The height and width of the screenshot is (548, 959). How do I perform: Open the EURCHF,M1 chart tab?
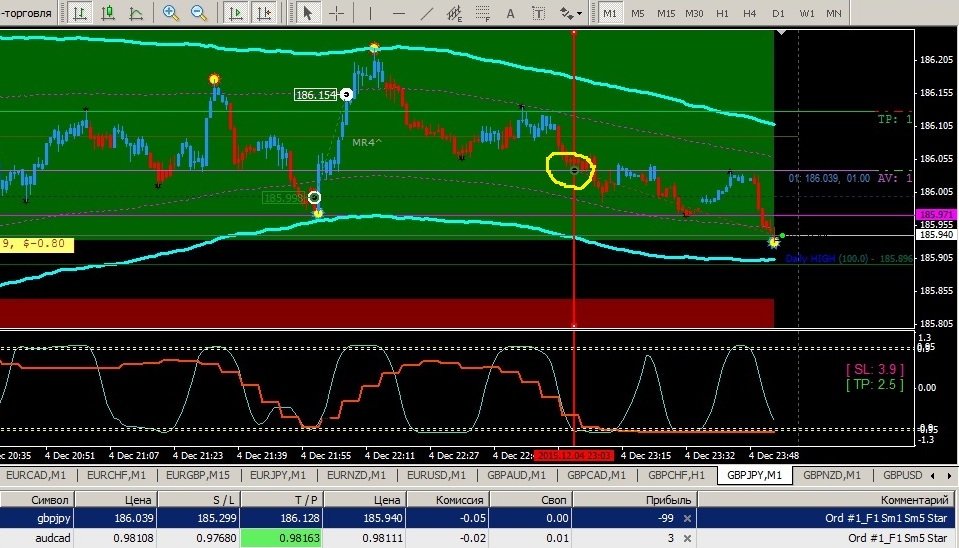tap(116, 475)
